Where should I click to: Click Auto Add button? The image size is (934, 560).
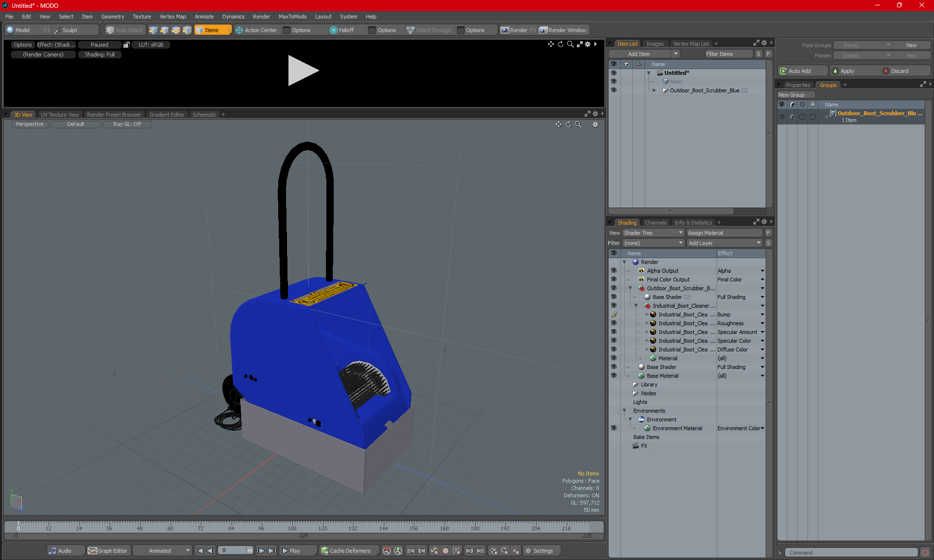coord(802,71)
